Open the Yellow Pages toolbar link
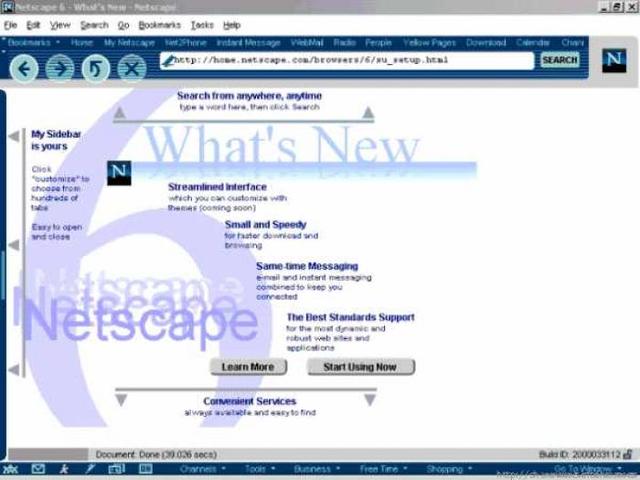The height and width of the screenshot is (480, 640). tap(429, 42)
